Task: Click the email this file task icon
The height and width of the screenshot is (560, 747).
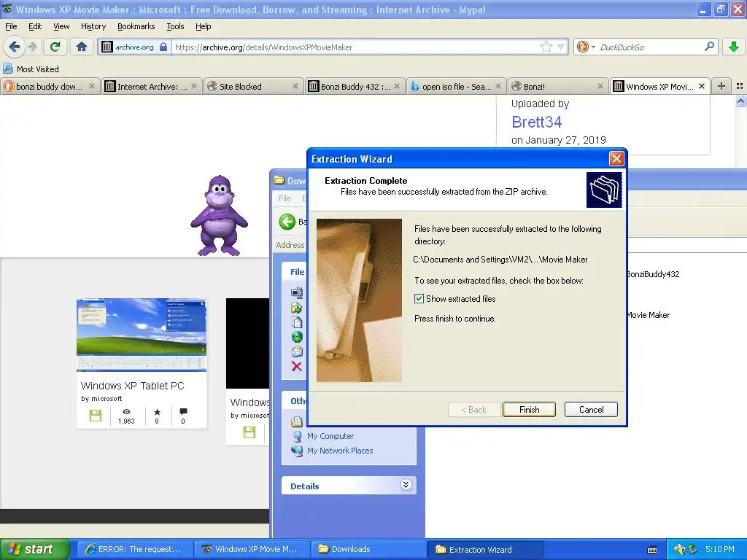Action: (297, 352)
